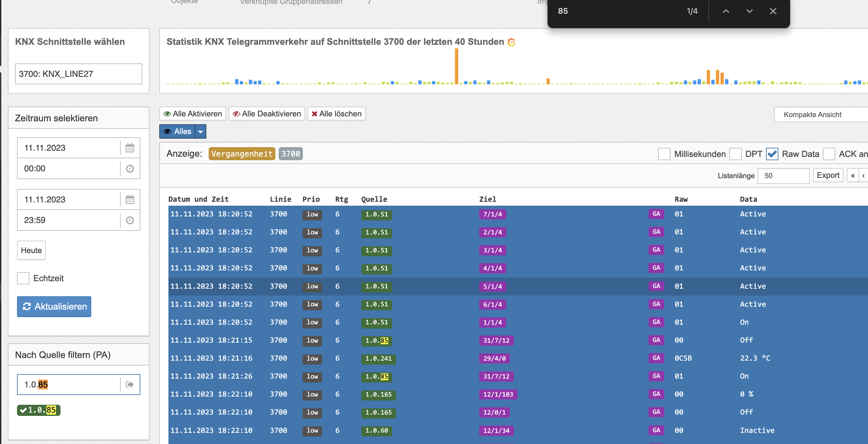This screenshot has width=868, height=444.
Task: Click the 'Datum und Zeit' column header
Action: [x=198, y=199]
